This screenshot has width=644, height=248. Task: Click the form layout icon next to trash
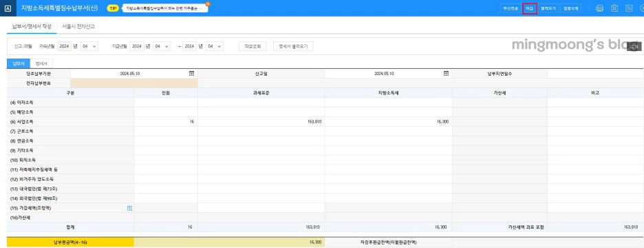[x=629, y=8]
